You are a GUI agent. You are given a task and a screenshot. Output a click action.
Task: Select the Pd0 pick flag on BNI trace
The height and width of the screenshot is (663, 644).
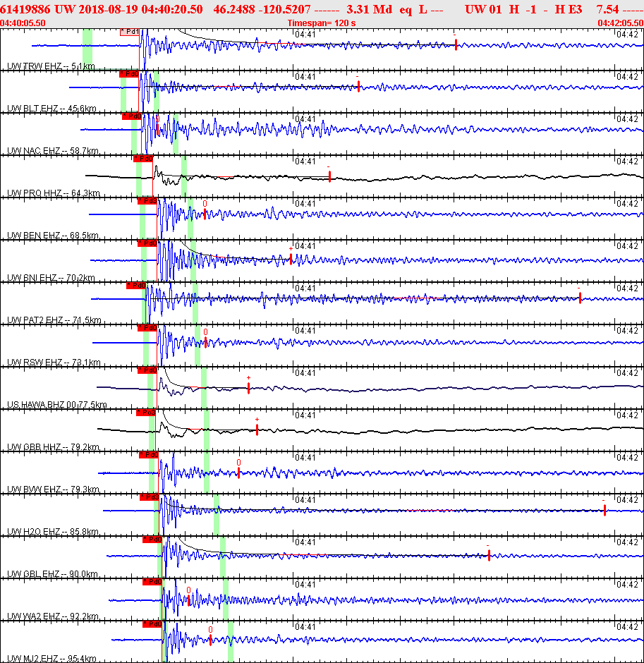[147, 243]
